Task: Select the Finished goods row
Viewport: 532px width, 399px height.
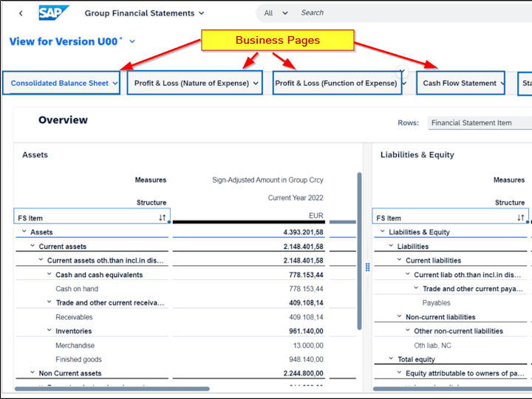Action: 79,359
